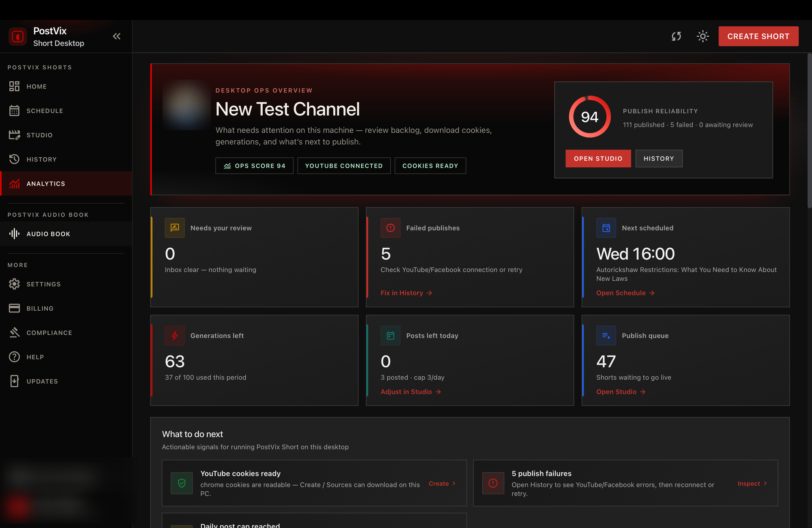Image resolution: width=812 pixels, height=528 pixels.
Task: Follow the Fix in History link
Action: point(406,293)
